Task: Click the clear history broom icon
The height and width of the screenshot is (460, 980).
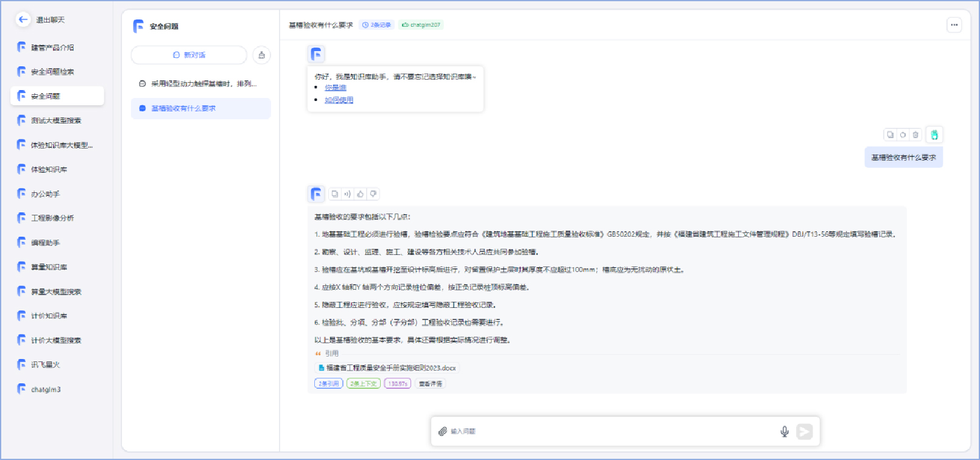Action: pos(262,55)
